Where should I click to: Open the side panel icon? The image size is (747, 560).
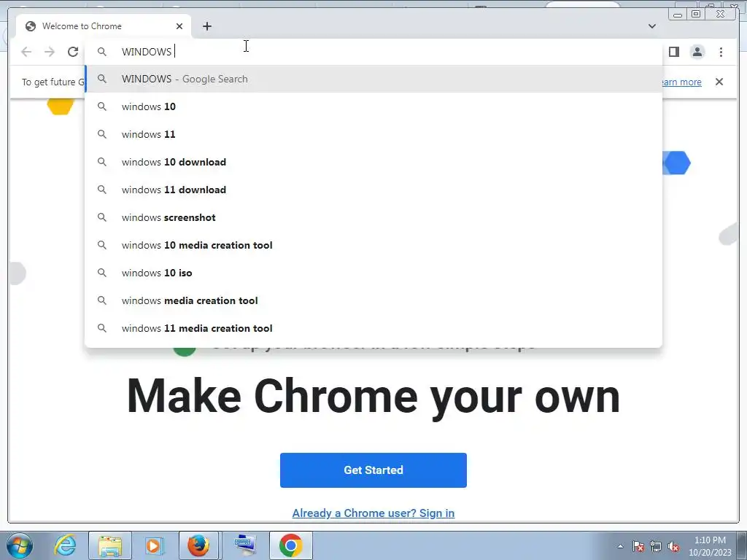(673, 52)
